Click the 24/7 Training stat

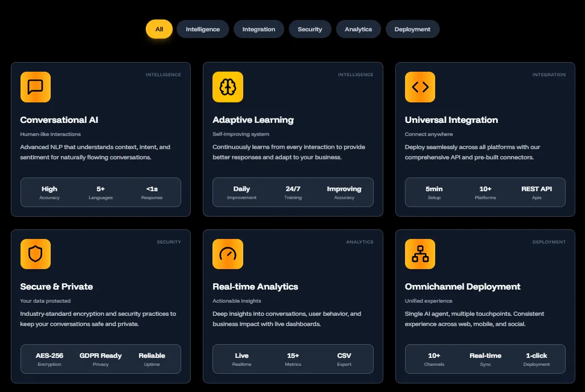click(293, 192)
